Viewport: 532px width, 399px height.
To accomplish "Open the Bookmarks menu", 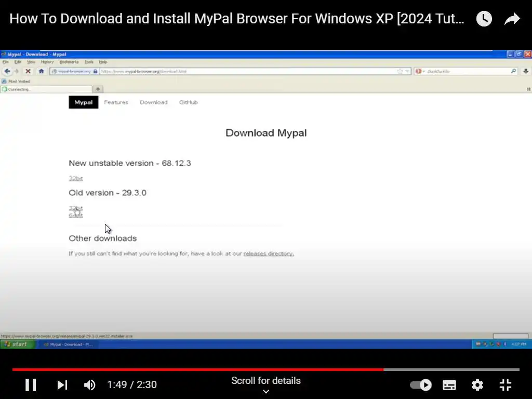I will (x=69, y=62).
